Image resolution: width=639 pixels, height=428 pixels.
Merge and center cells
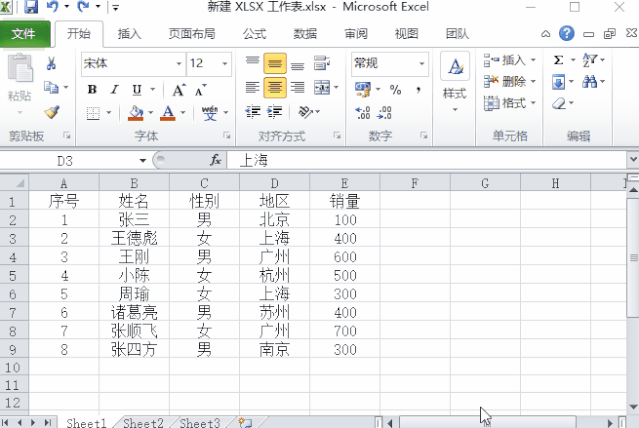tap(322, 87)
